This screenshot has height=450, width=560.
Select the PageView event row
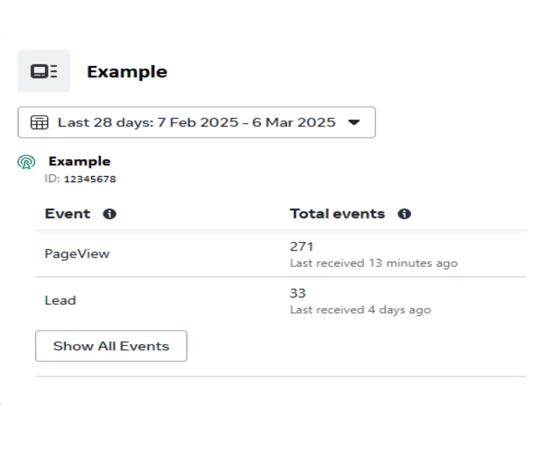[x=280, y=254]
